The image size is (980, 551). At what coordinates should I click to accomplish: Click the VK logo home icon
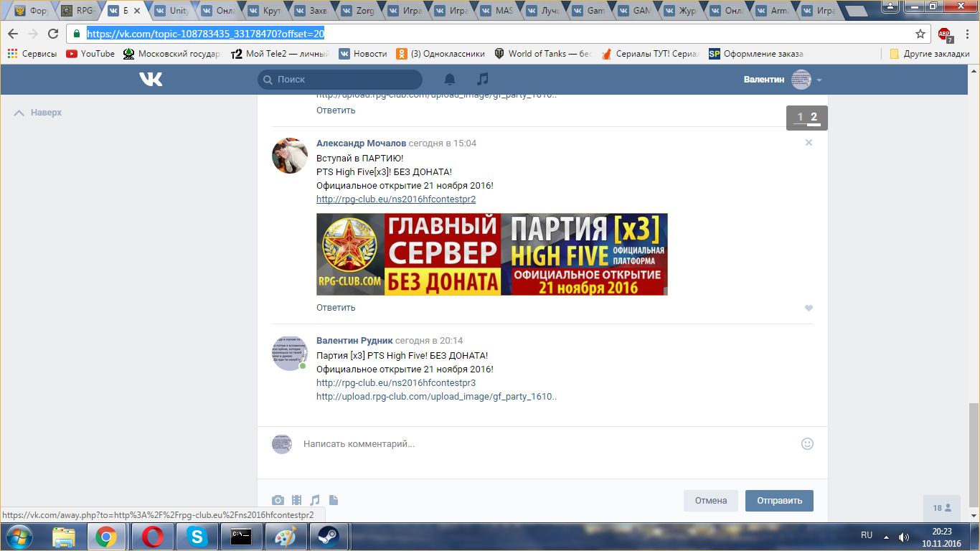pyautogui.click(x=151, y=80)
